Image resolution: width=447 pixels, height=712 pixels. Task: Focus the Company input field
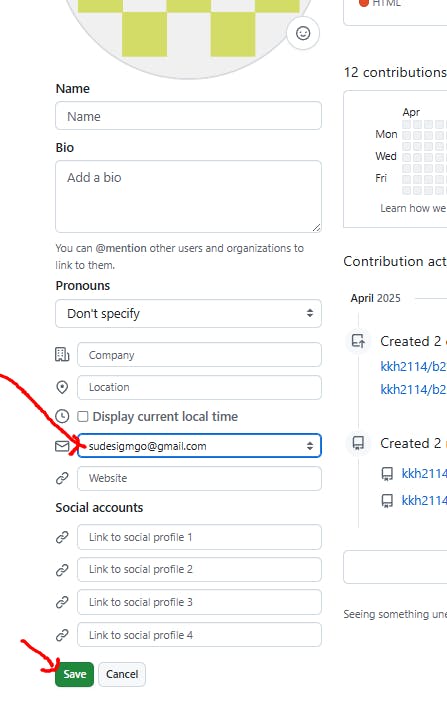[x=199, y=355]
